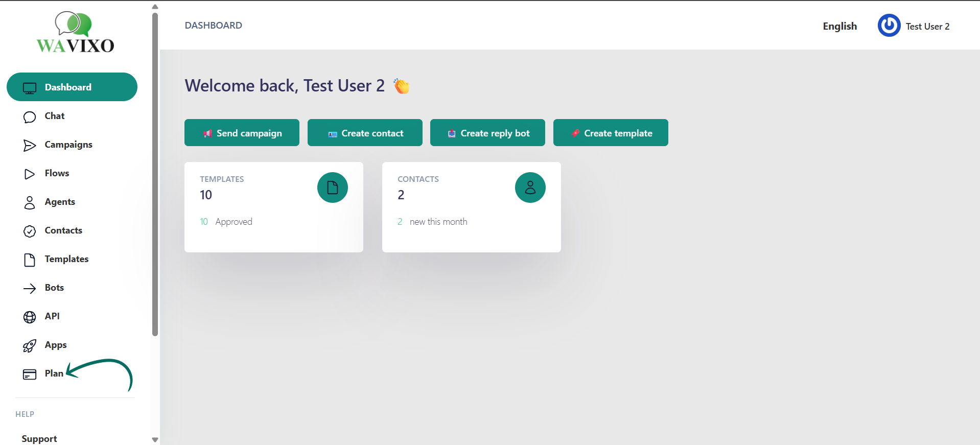Screen dimensions: 980x445
Task: Open the English language dropdown
Action: coord(839,26)
